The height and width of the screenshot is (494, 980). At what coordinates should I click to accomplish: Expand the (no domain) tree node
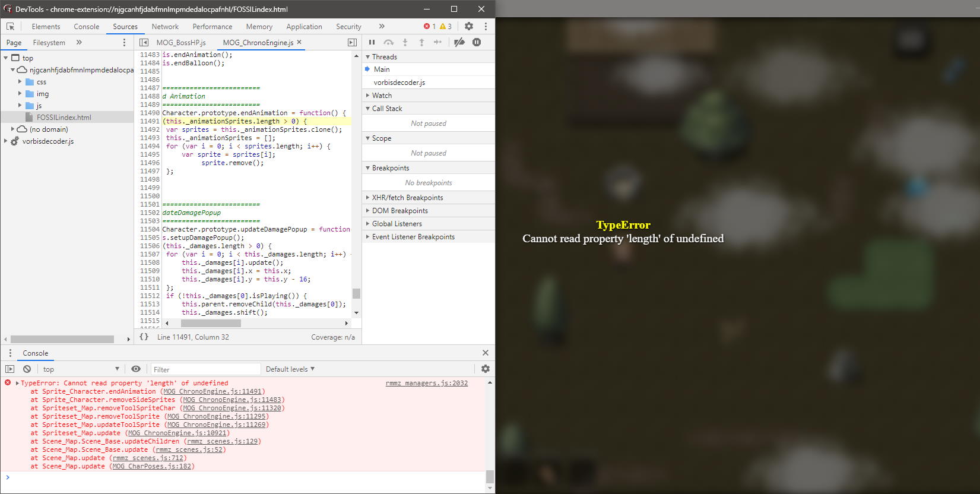[x=13, y=129]
